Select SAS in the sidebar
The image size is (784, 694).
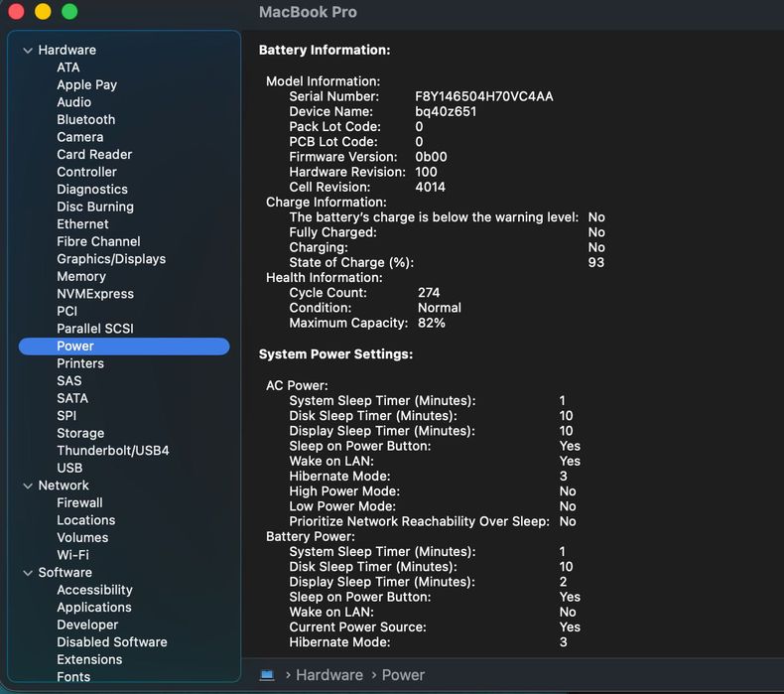[x=69, y=381]
